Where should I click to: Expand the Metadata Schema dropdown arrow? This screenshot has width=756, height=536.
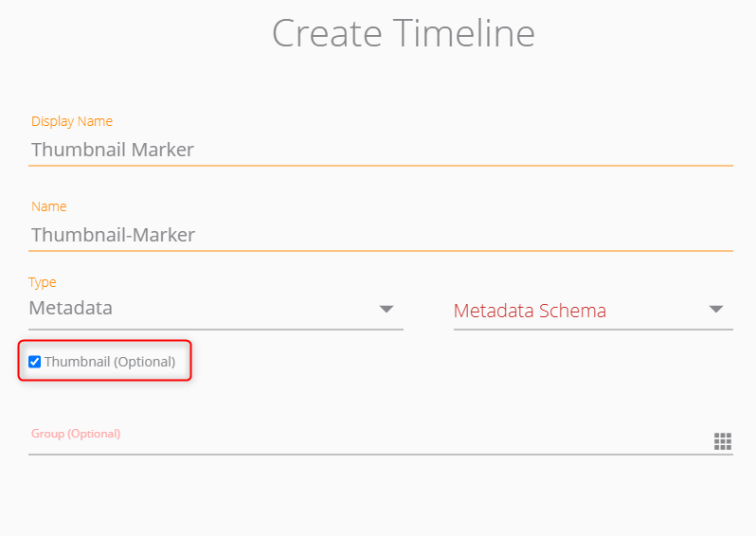[x=716, y=309]
